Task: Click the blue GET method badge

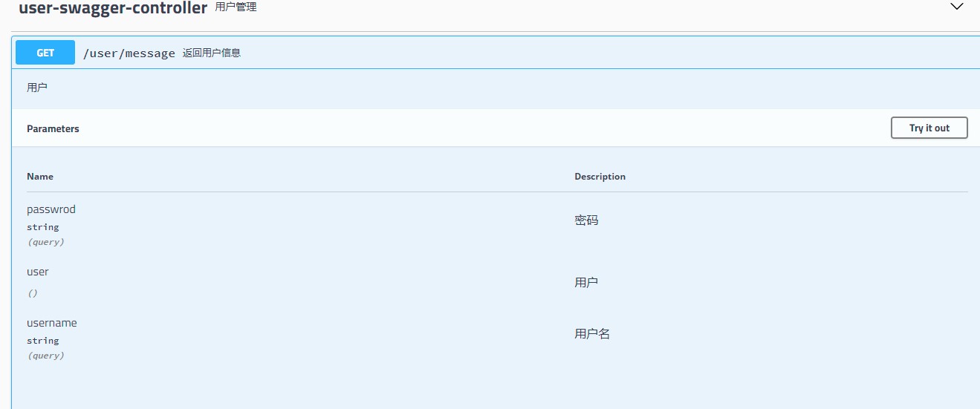Action: coord(45,53)
